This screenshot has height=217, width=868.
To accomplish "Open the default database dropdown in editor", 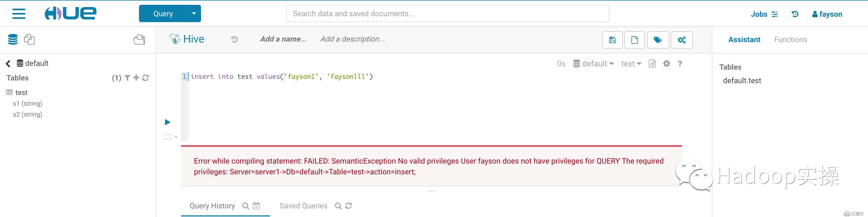I will pos(593,64).
